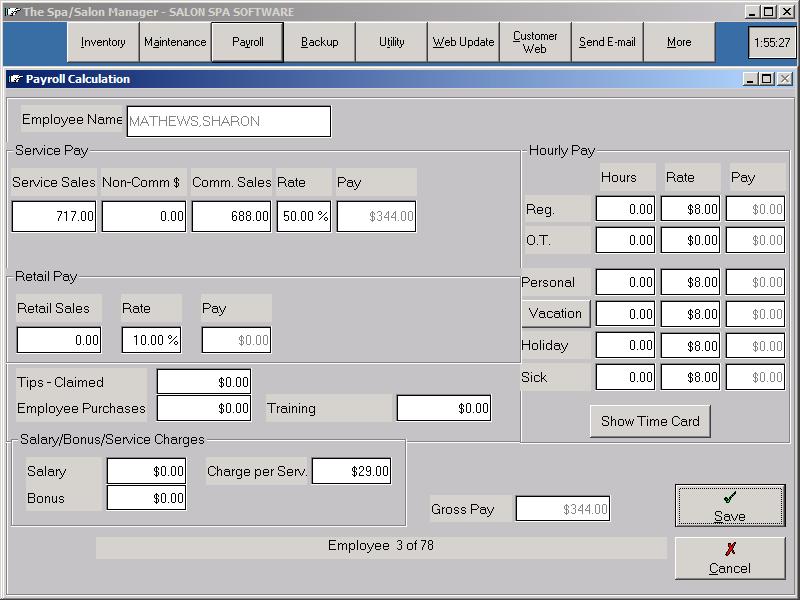Show more options with More button
The image size is (800, 600).
679,42
